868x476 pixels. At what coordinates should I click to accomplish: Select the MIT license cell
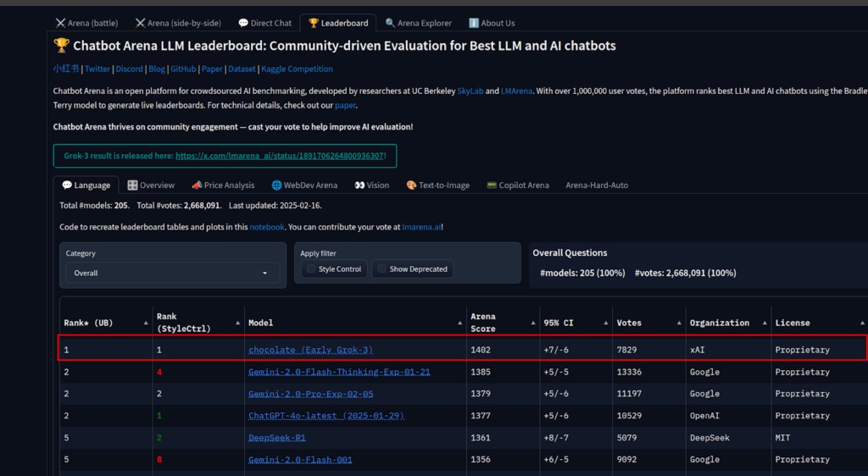(820, 438)
